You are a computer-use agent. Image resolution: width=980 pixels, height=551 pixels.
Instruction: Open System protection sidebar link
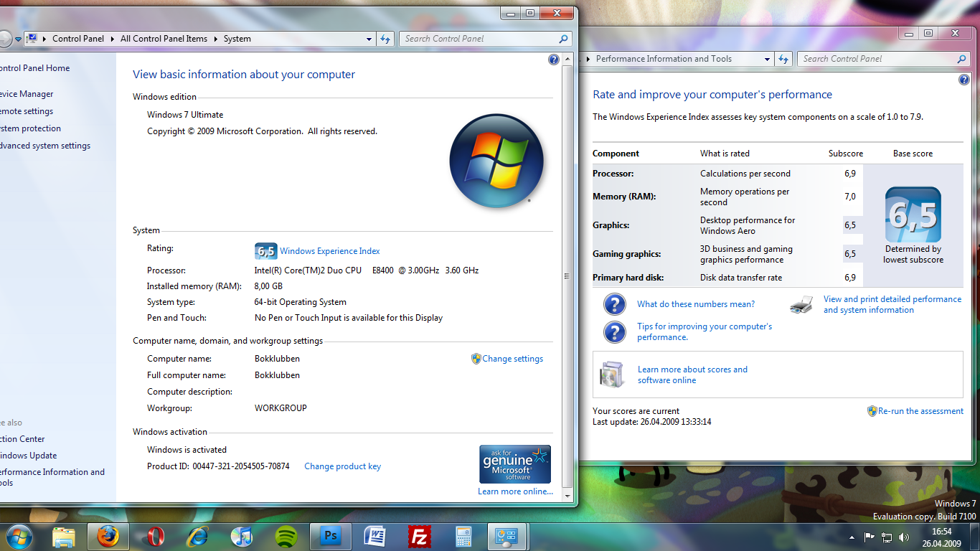coord(30,128)
